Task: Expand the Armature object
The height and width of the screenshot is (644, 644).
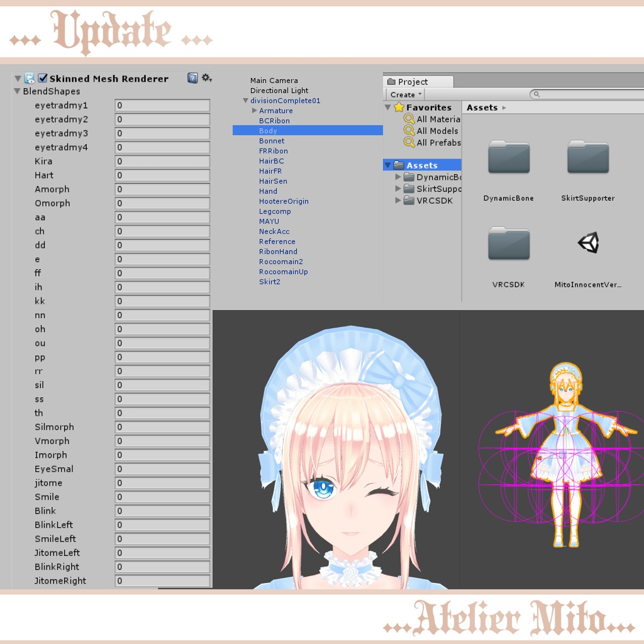Action: (x=254, y=111)
